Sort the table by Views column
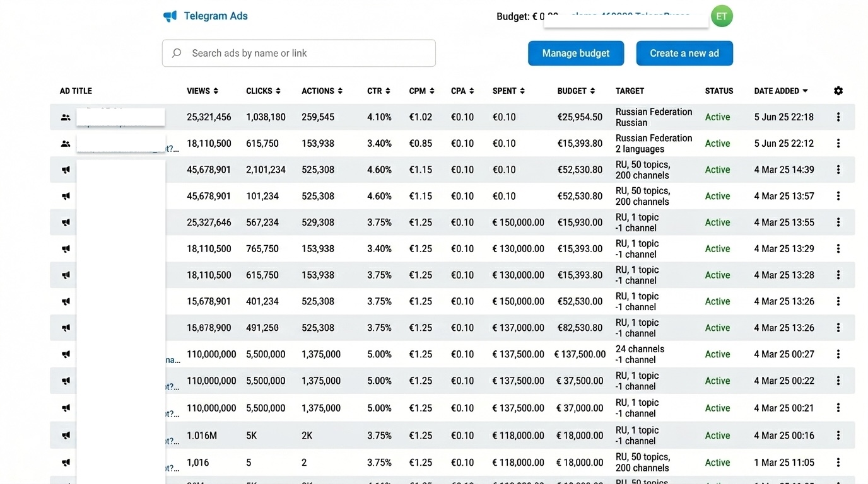This screenshot has width=868, height=484. click(202, 91)
